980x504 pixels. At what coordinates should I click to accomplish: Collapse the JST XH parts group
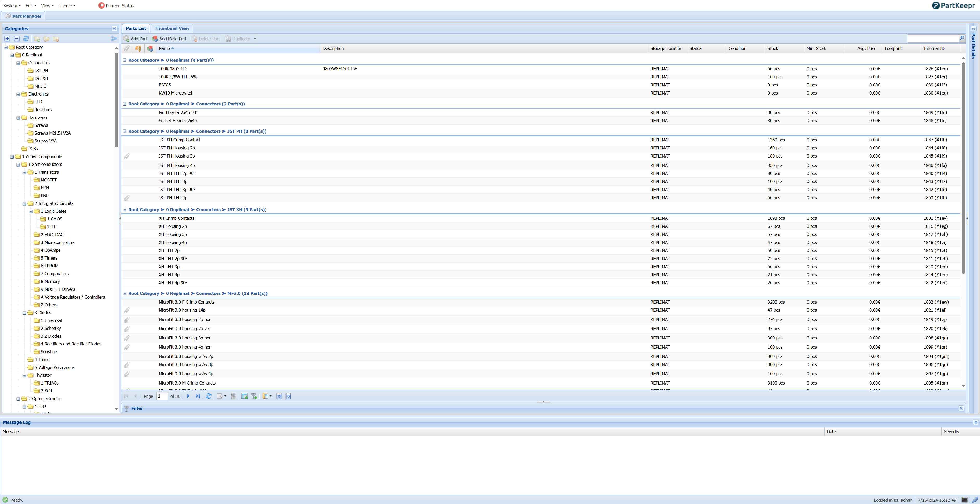pyautogui.click(x=125, y=210)
